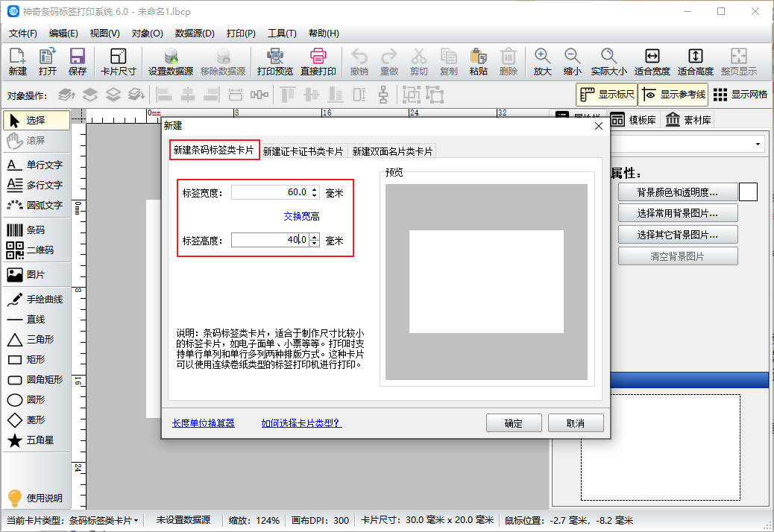Choose the 圆弧文字 tool
The height and width of the screenshot is (532, 774).
pos(37,205)
